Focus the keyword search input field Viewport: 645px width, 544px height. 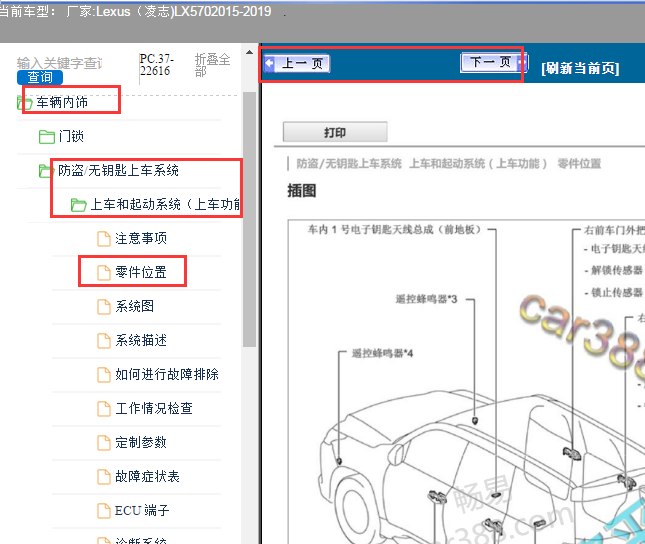coord(60,63)
